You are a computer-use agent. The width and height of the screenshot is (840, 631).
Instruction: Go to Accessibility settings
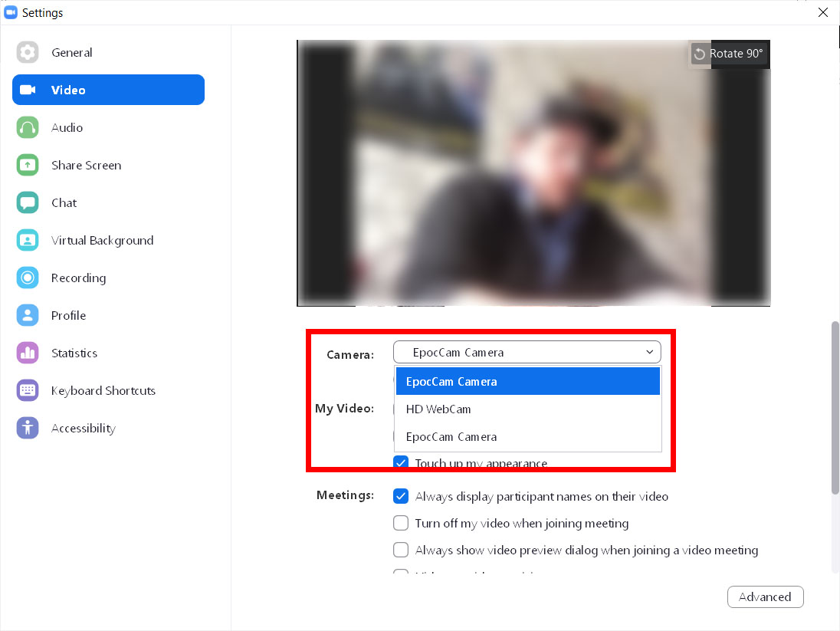click(108, 428)
